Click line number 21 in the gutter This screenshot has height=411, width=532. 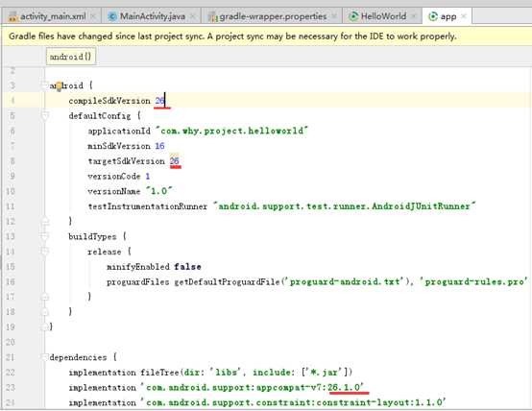click(11, 357)
